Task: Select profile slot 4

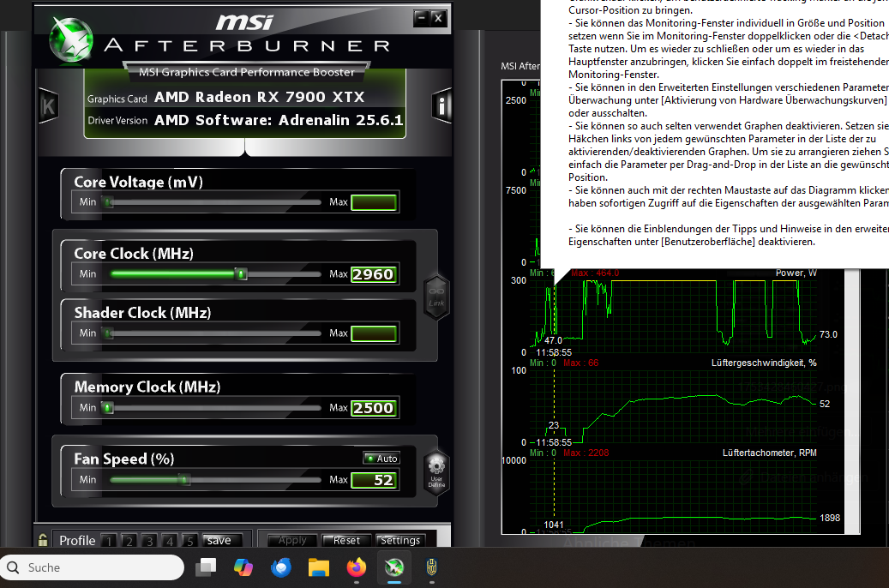Action: pos(170,540)
